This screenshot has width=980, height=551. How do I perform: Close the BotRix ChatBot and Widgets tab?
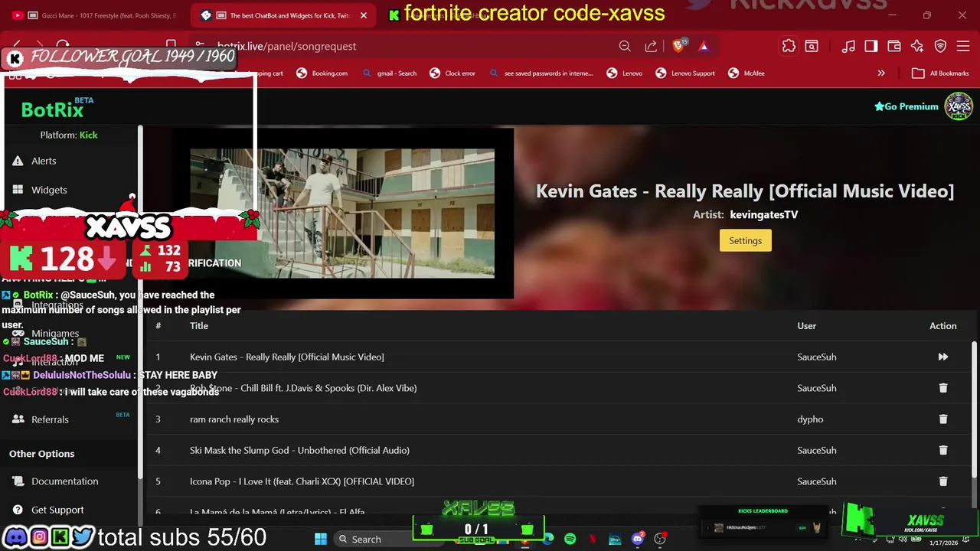point(364,15)
